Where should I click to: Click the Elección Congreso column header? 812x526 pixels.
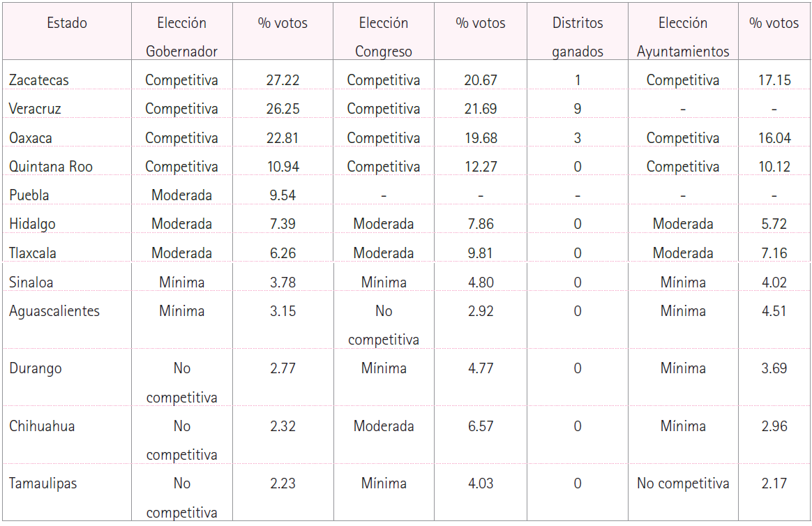point(383,37)
